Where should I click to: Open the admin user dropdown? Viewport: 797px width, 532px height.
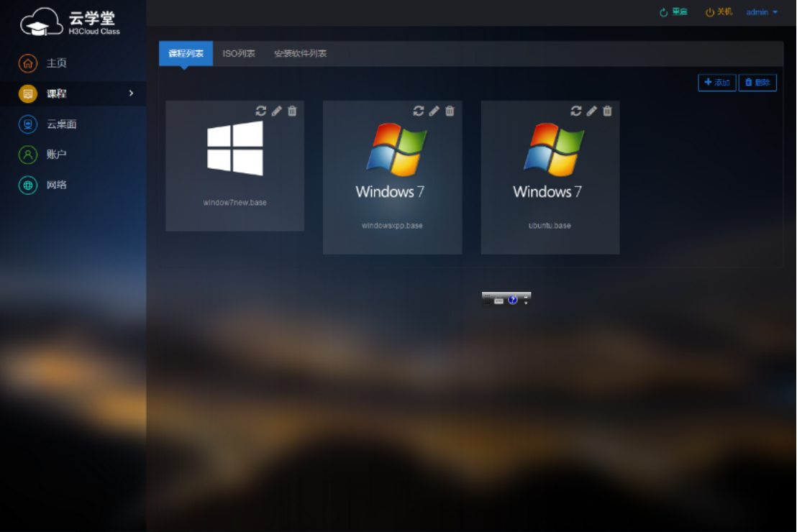[x=762, y=12]
